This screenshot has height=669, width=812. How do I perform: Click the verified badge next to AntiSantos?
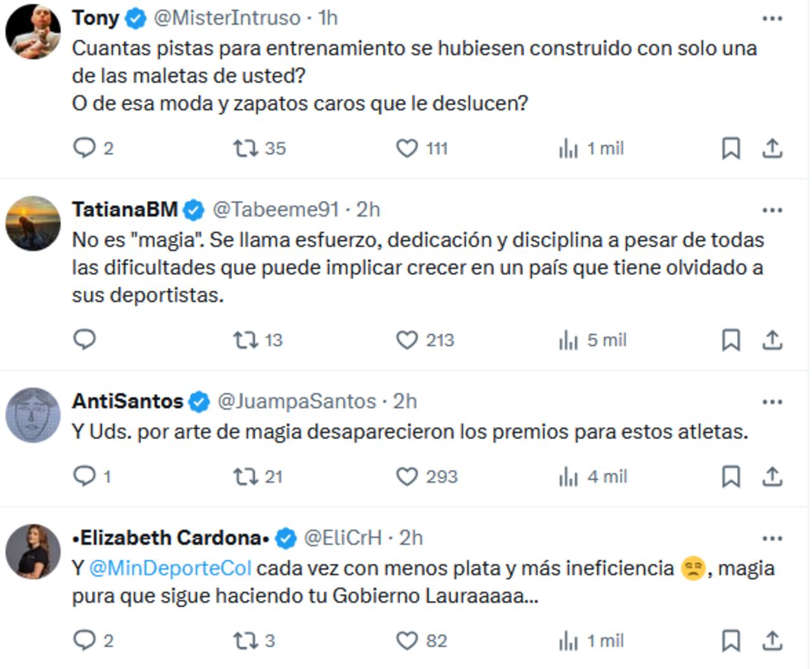pos(199,401)
